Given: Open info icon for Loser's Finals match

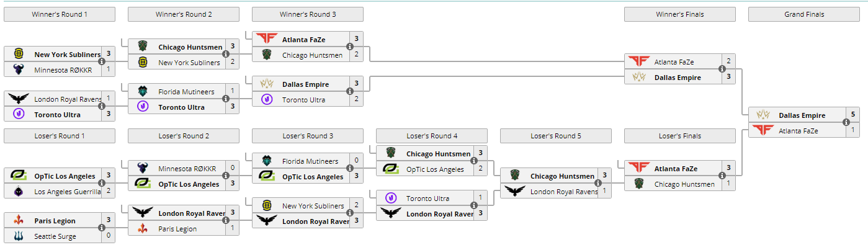Looking at the screenshot, I should (x=722, y=176).
